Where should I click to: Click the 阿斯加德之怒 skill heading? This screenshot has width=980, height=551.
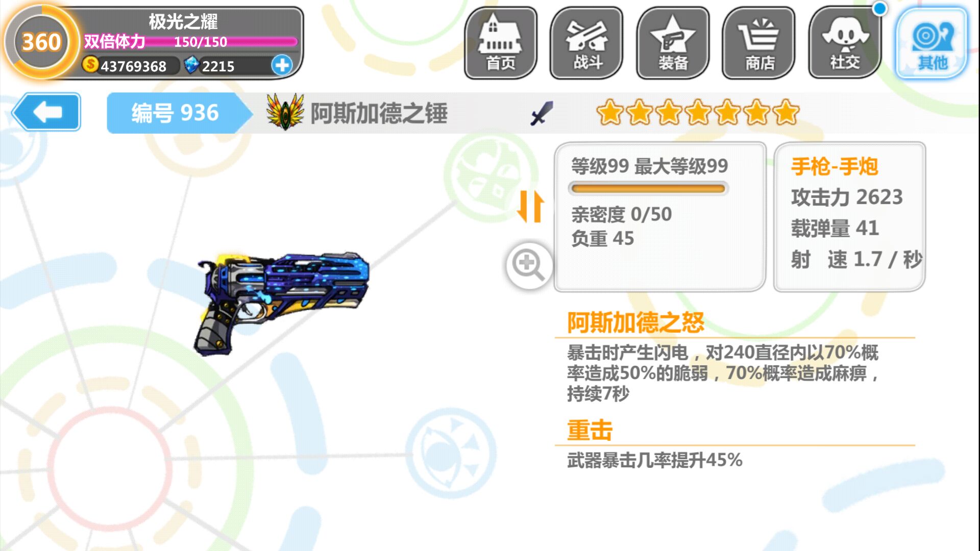click(636, 322)
